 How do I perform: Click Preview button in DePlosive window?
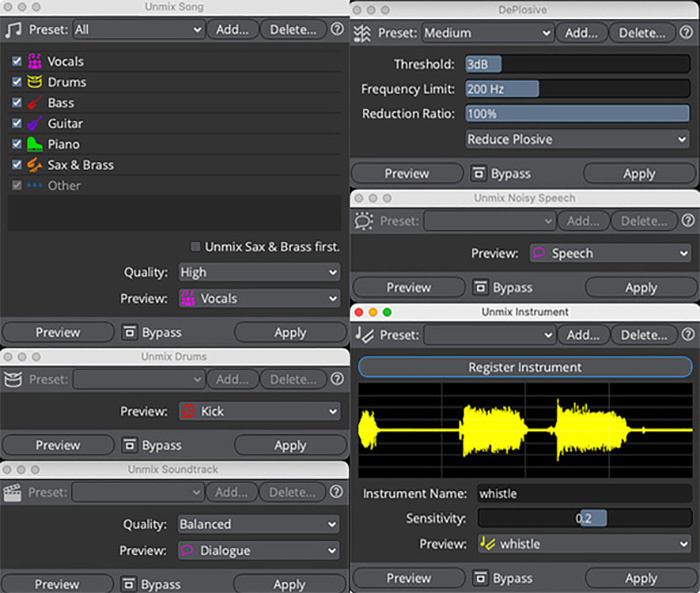[x=407, y=173]
